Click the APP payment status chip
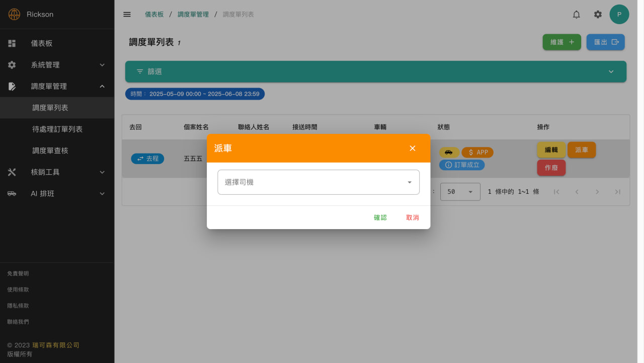This screenshot has height=363, width=644. (x=477, y=152)
